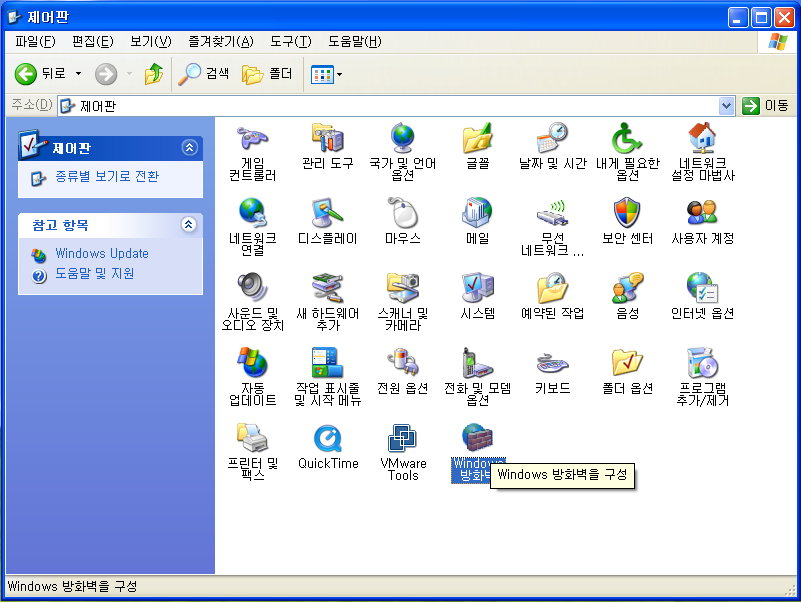Click the 종류별 보기로 전환 link
The width and height of the screenshot is (801, 602).
point(106,177)
